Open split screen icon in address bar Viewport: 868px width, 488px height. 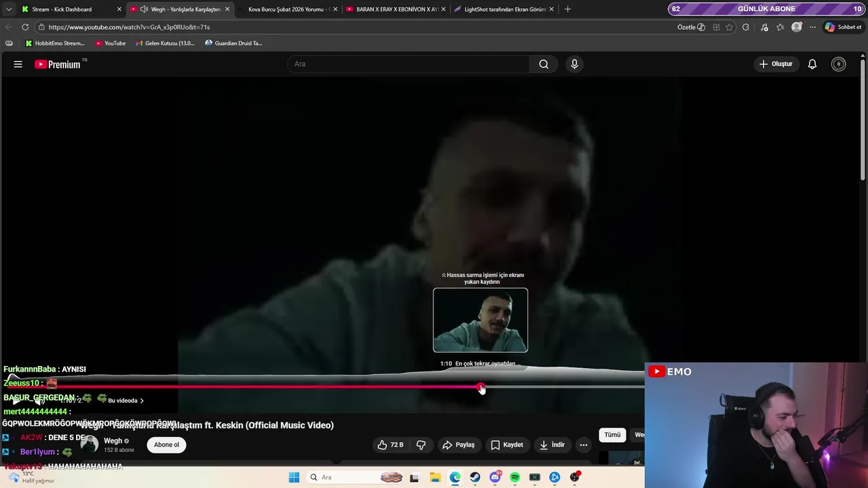(x=716, y=27)
